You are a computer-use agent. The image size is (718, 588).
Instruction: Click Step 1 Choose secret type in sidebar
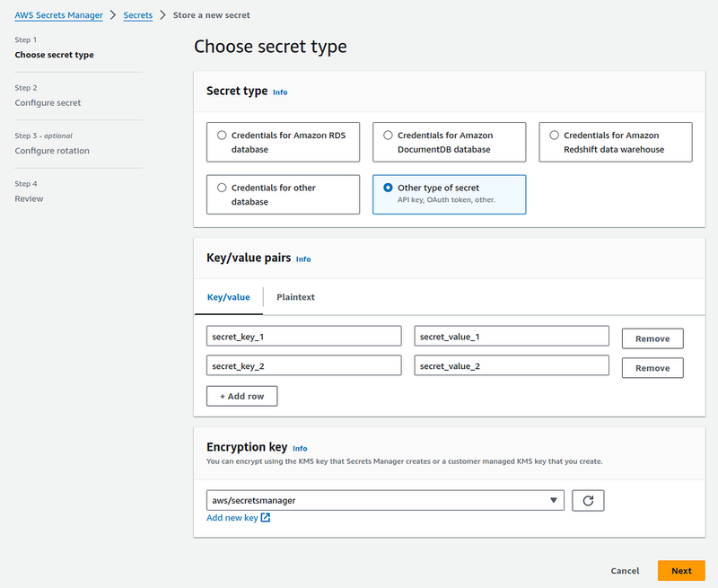[54, 55]
